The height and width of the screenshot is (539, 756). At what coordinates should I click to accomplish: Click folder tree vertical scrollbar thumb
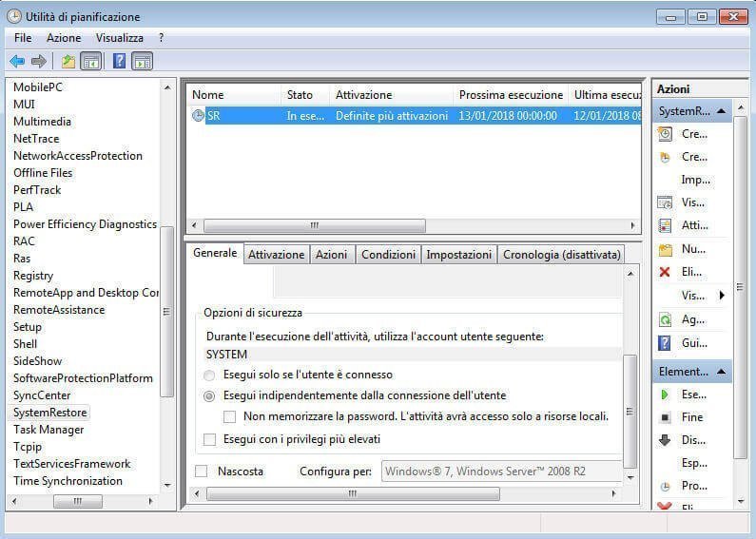pos(166,312)
